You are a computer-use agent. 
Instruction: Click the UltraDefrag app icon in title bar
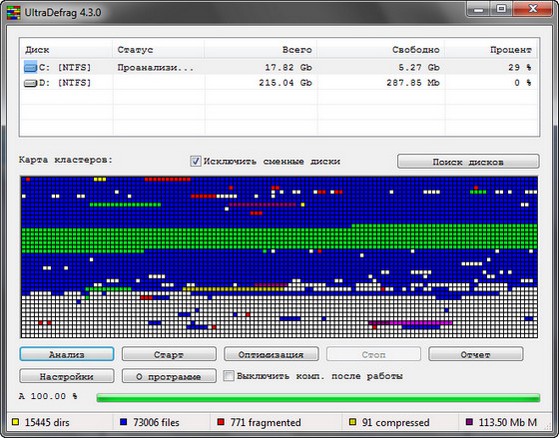pyautogui.click(x=14, y=12)
